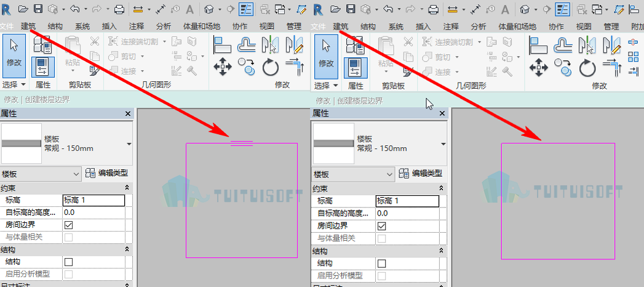
Task: Open the 管理 ribbon tab in right window
Action: click(611, 26)
